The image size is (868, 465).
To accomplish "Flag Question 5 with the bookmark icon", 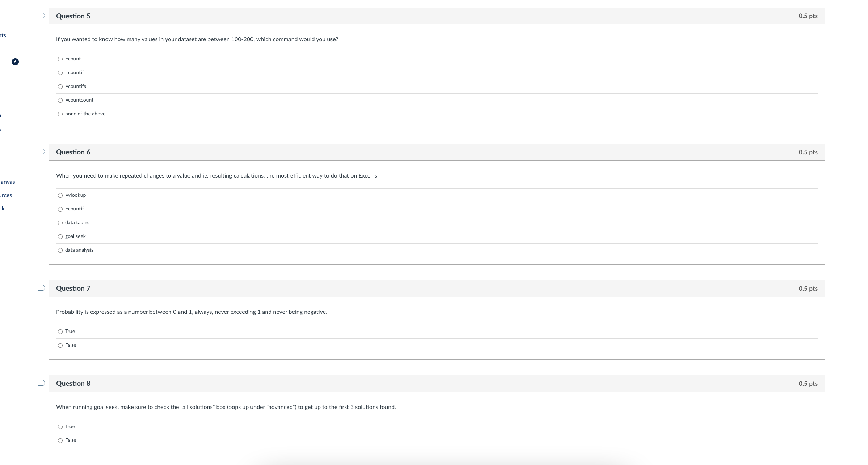I will (41, 16).
